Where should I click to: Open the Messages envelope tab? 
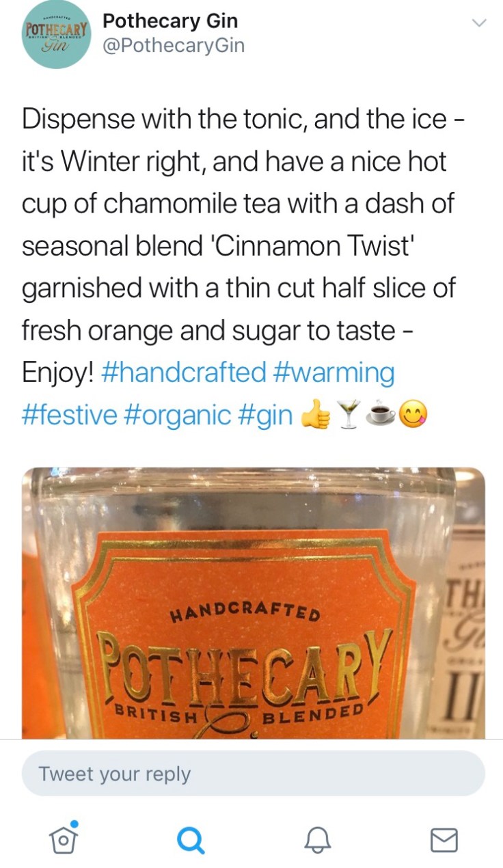(444, 840)
